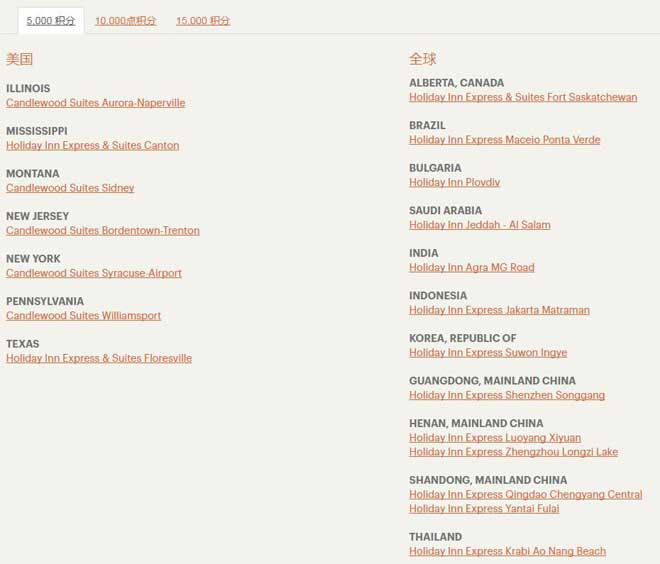The height and width of the screenshot is (564, 660).
Task: Click the NEW JERSEY label
Action: 37,216
